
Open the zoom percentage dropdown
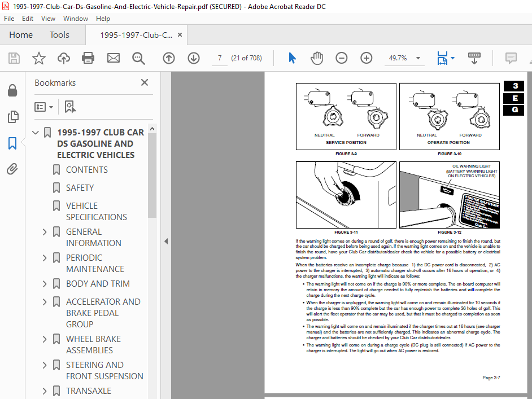coord(418,58)
